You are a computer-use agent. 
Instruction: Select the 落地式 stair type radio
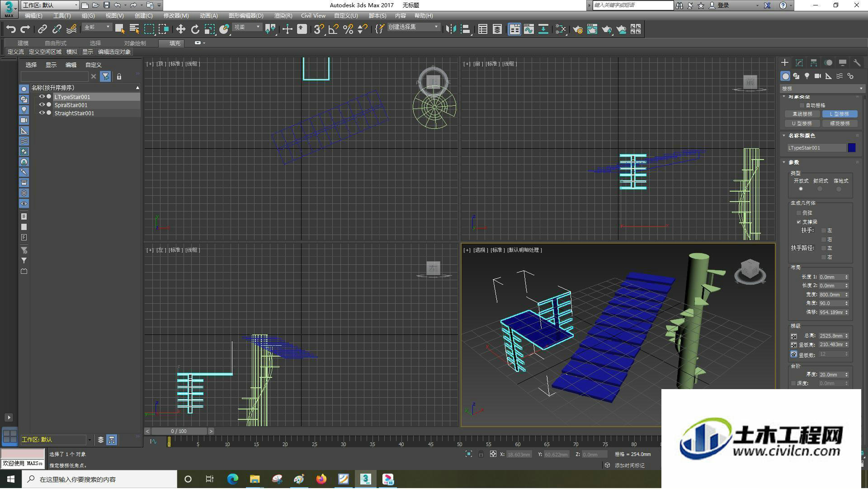click(x=839, y=189)
